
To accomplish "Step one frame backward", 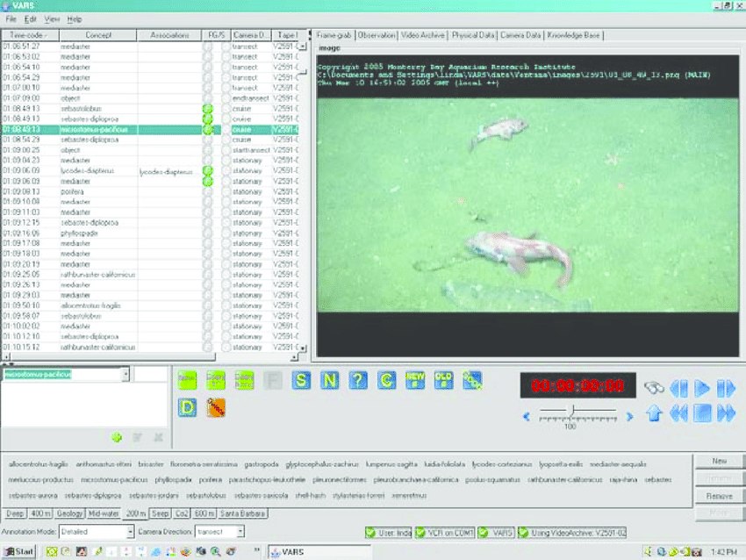I will 678,388.
